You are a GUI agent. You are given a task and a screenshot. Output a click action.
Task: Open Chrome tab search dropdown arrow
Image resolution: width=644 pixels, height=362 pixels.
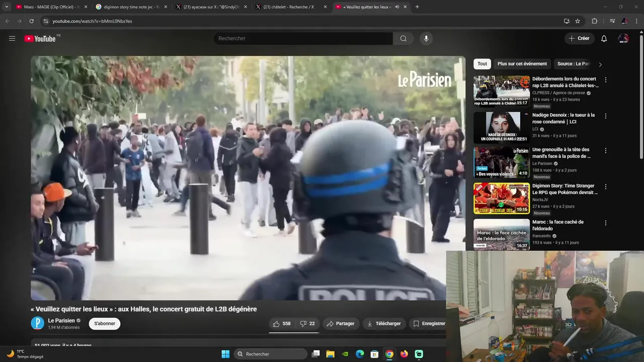point(6,7)
